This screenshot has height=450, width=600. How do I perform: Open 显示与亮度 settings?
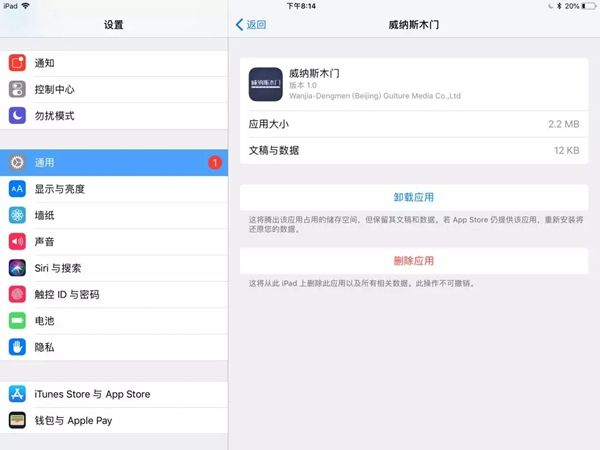pos(114,189)
